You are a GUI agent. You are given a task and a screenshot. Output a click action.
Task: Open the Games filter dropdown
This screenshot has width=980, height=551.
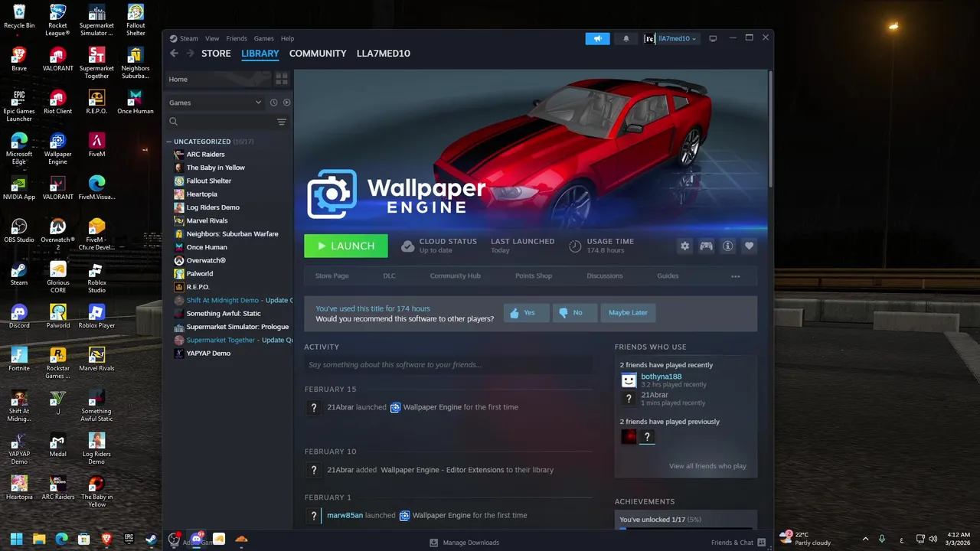(215, 103)
